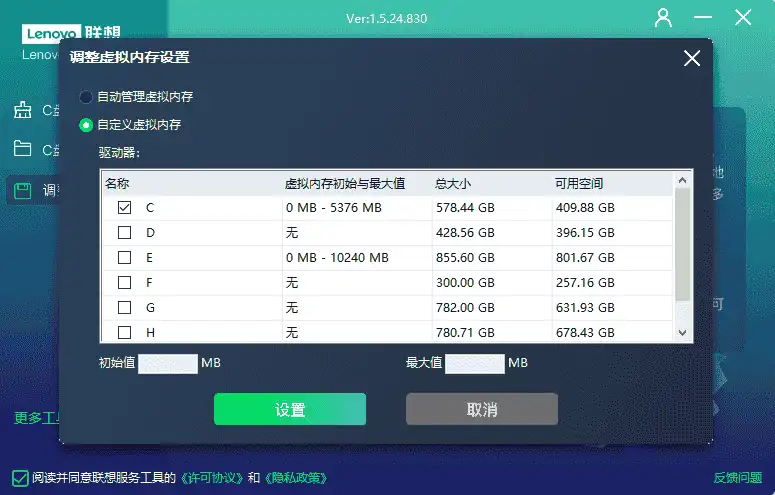The width and height of the screenshot is (775, 495).
Task: Click the version text Ver:1.5.24.830
Action: click(387, 19)
